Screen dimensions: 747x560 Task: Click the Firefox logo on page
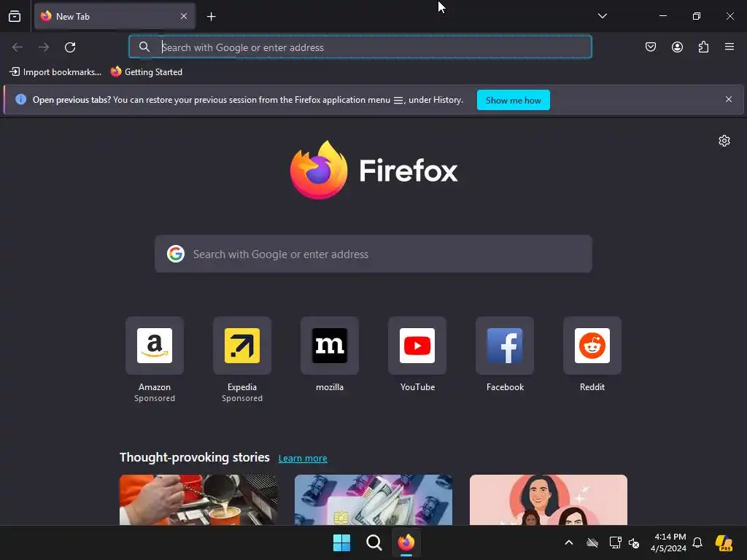pos(374,170)
